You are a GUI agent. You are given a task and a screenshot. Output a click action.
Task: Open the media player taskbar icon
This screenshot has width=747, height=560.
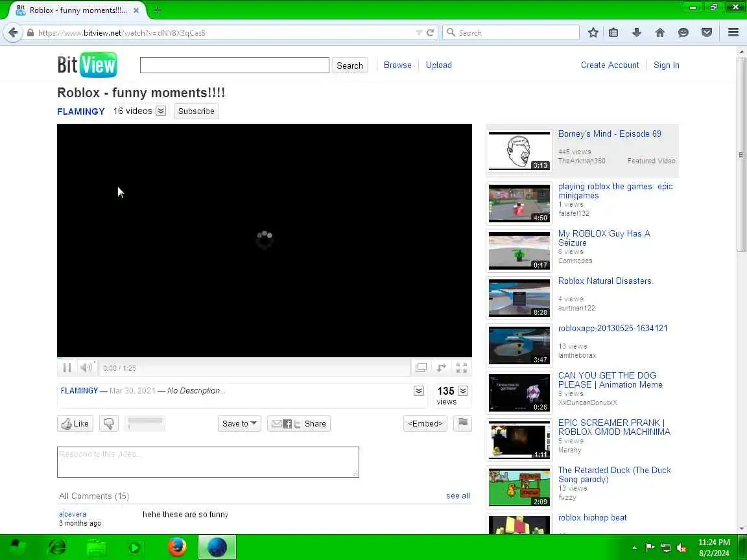135,547
